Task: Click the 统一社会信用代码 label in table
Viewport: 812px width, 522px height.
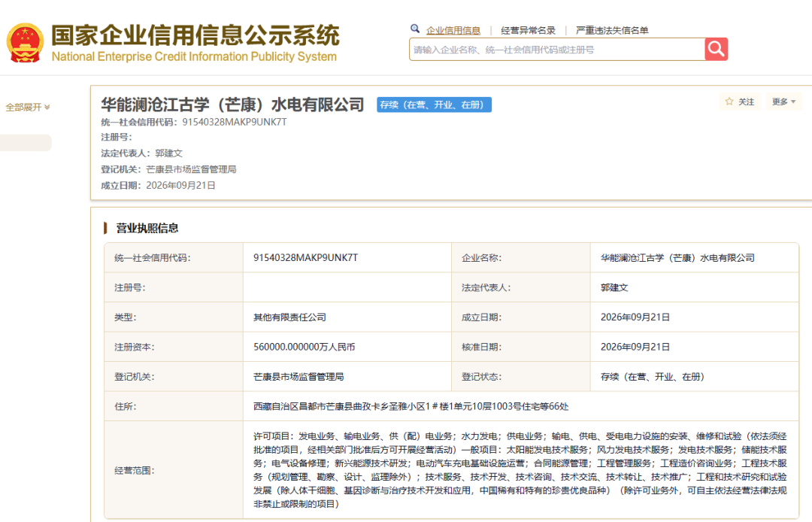Action: coord(152,258)
